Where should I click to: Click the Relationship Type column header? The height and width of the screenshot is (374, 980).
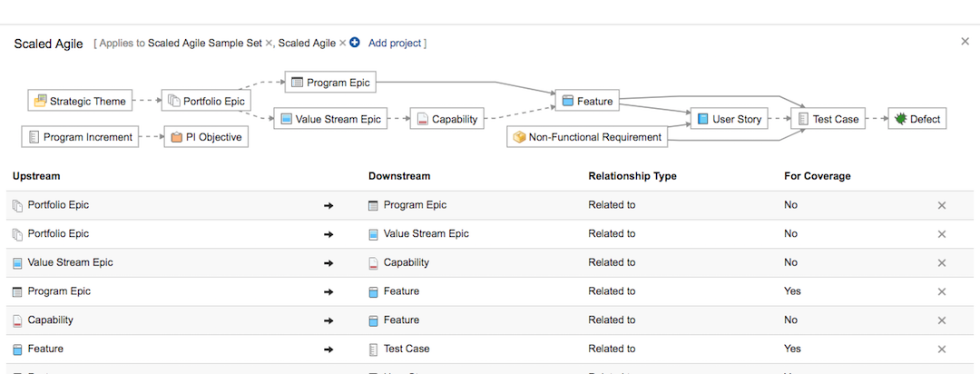(632, 176)
